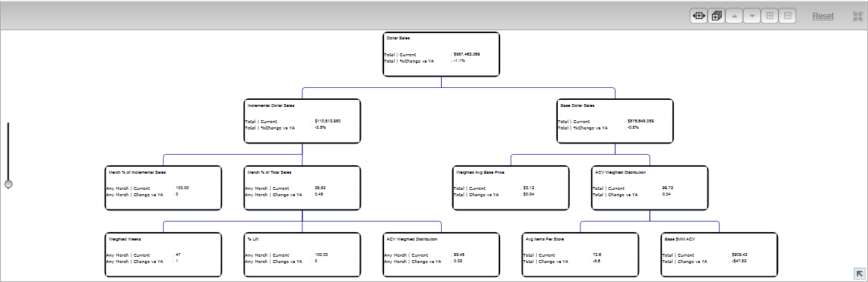Click the up arrow toolbar button

click(x=734, y=15)
